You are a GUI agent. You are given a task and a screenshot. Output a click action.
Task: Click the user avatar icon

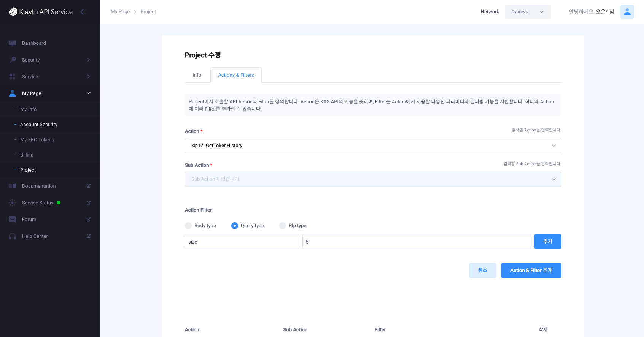click(x=627, y=12)
